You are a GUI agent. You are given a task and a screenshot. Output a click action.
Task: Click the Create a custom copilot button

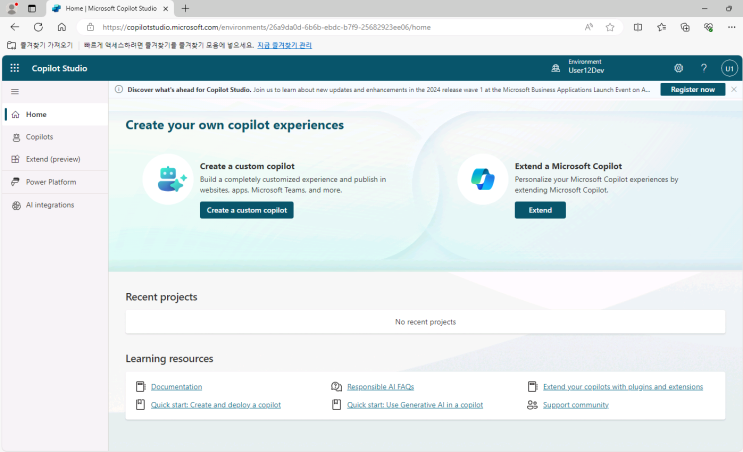(246, 210)
